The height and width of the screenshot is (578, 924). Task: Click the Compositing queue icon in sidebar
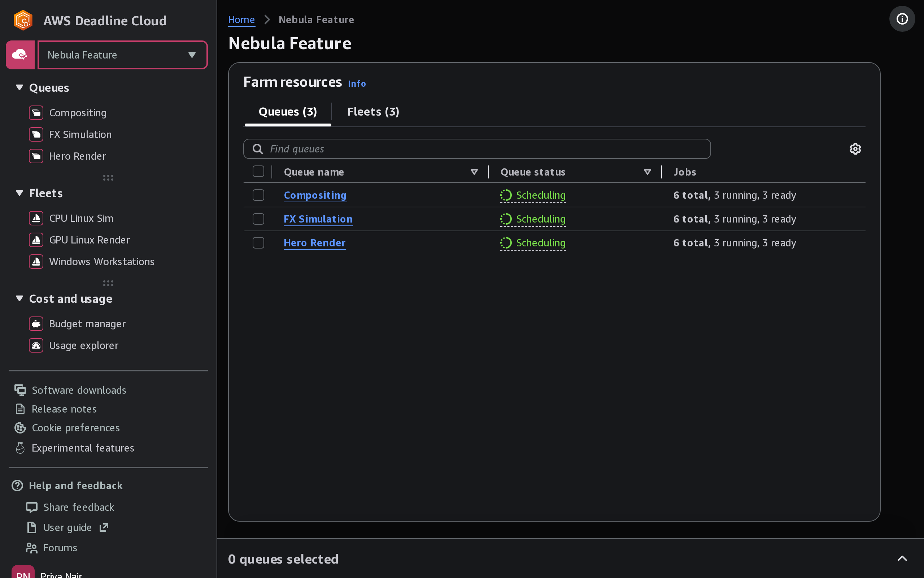[x=36, y=113]
